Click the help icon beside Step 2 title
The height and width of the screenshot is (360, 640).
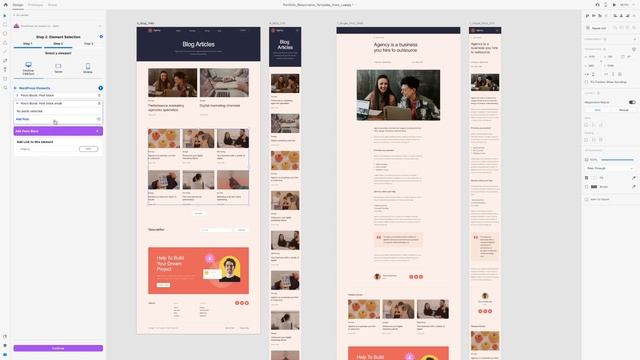[x=101, y=37]
